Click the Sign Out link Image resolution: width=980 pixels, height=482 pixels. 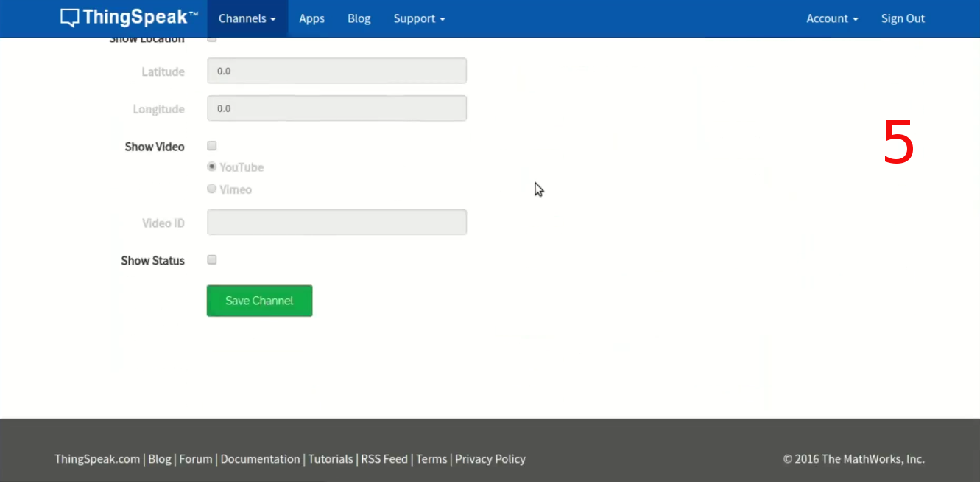903,18
